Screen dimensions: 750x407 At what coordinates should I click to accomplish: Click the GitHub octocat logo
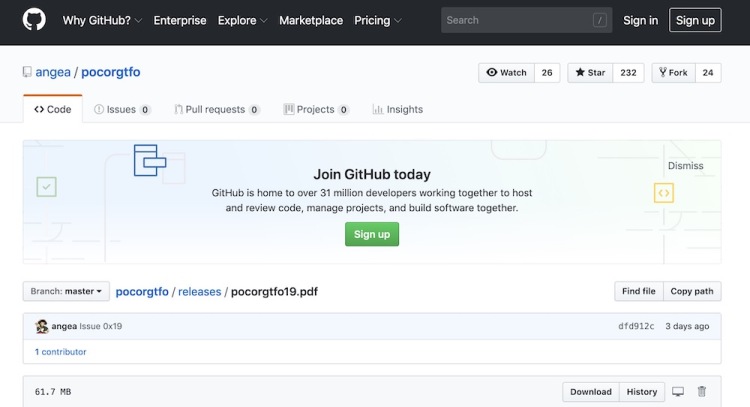tap(34, 20)
